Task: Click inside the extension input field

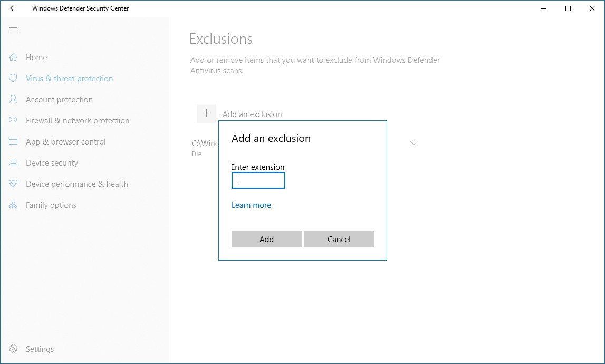Action: tap(258, 180)
